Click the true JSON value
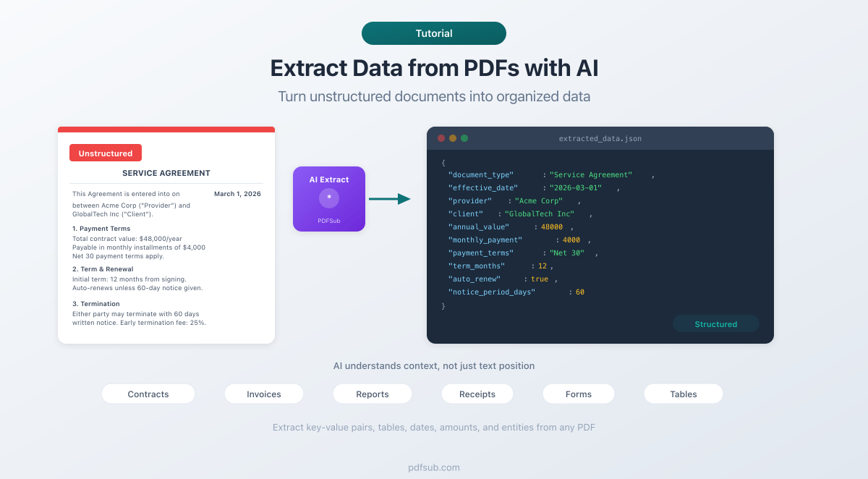The image size is (868, 479). [x=540, y=279]
